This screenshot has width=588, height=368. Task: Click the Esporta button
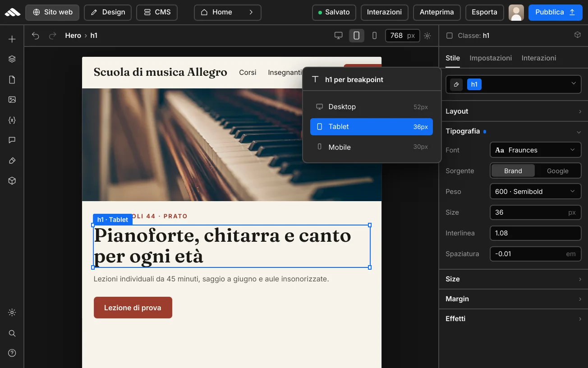coord(485,12)
